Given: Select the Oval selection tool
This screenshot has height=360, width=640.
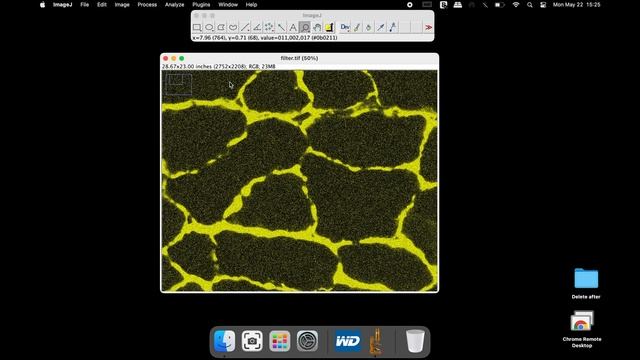Looking at the screenshot, I should point(209,27).
